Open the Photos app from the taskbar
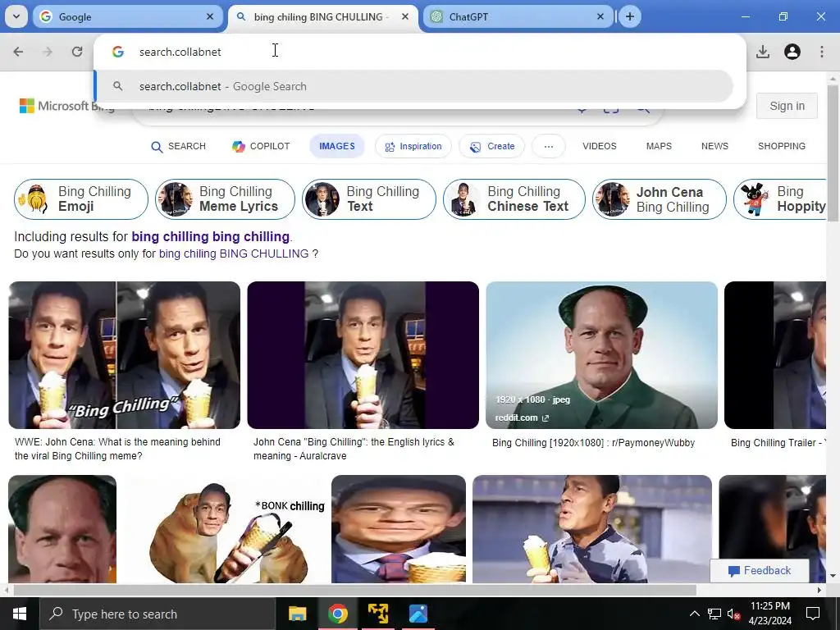Image resolution: width=840 pixels, height=630 pixels. point(418,614)
